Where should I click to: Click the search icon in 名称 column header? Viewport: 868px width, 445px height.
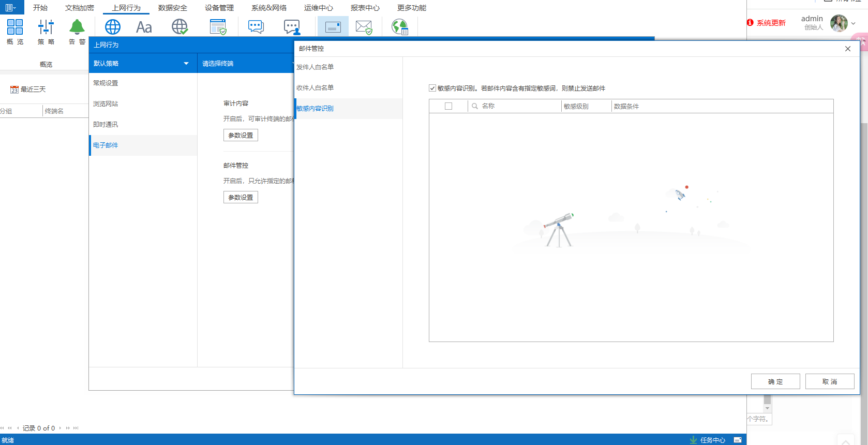[x=475, y=106]
